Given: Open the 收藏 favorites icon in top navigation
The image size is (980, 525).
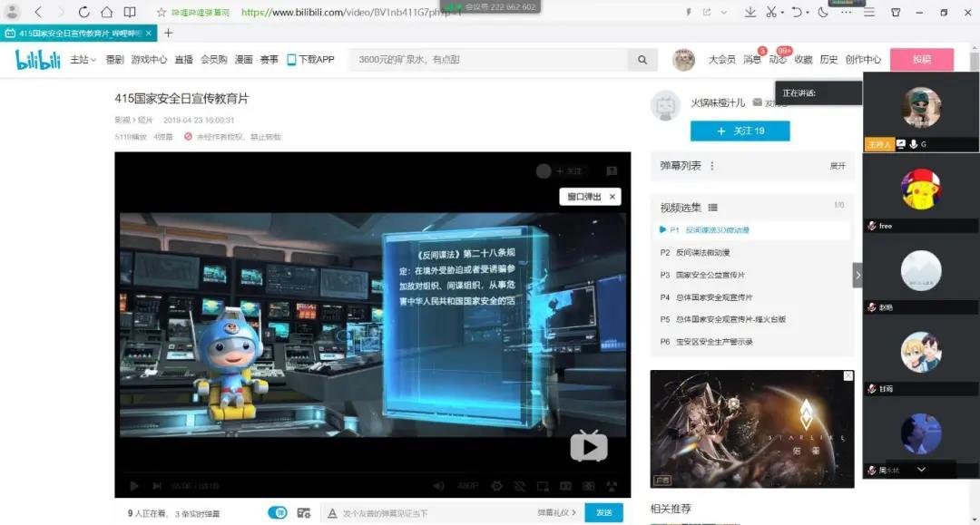Looking at the screenshot, I should pyautogui.click(x=804, y=59).
